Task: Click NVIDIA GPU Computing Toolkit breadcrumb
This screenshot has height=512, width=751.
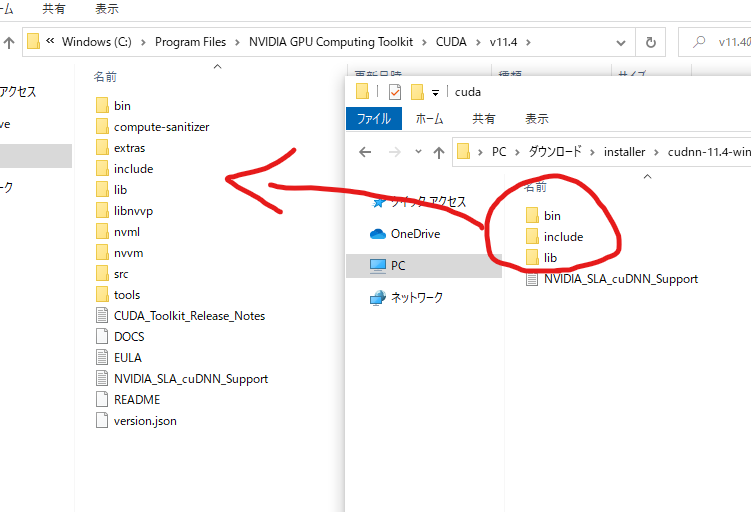Action: point(330,42)
